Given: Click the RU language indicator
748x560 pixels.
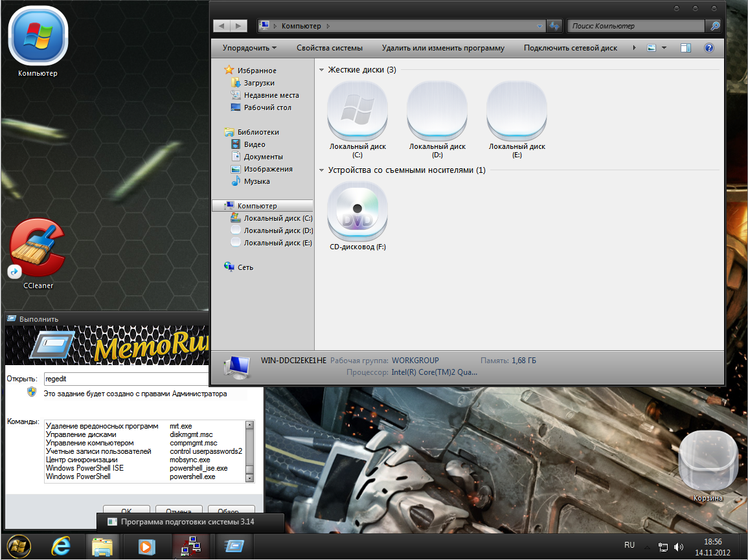Looking at the screenshot, I should click(629, 545).
